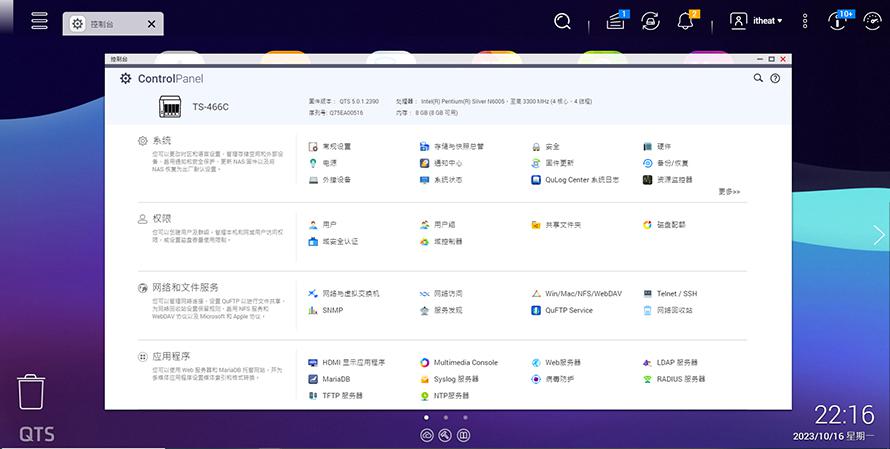
Task: Open Service Discovery (服务发现)
Action: [441, 310]
